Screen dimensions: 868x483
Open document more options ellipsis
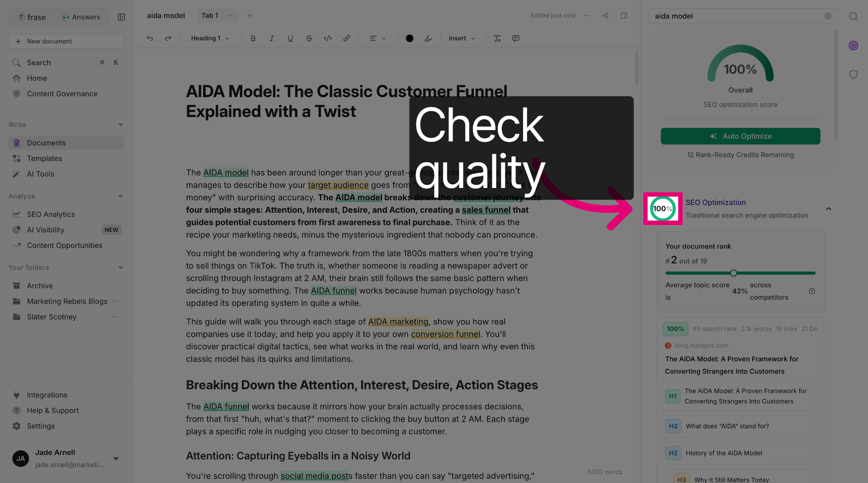coord(587,15)
